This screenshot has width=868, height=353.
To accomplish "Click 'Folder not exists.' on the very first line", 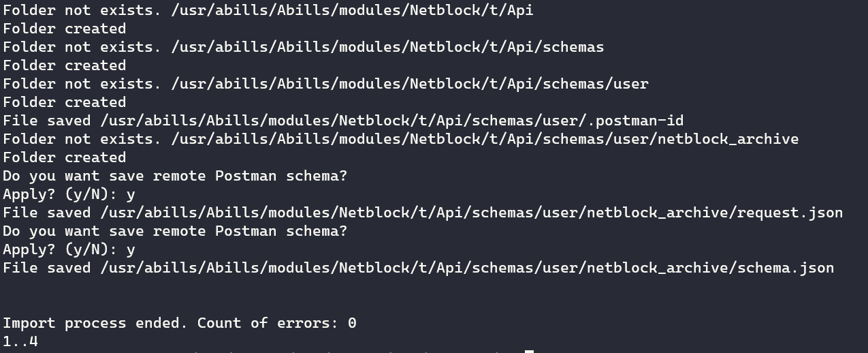I will click(82, 10).
